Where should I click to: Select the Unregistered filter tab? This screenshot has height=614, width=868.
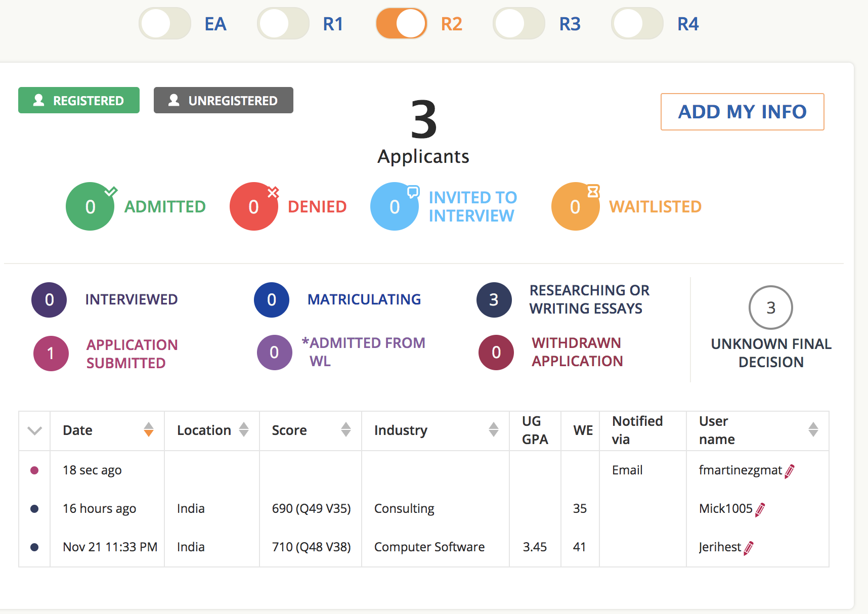coord(224,100)
